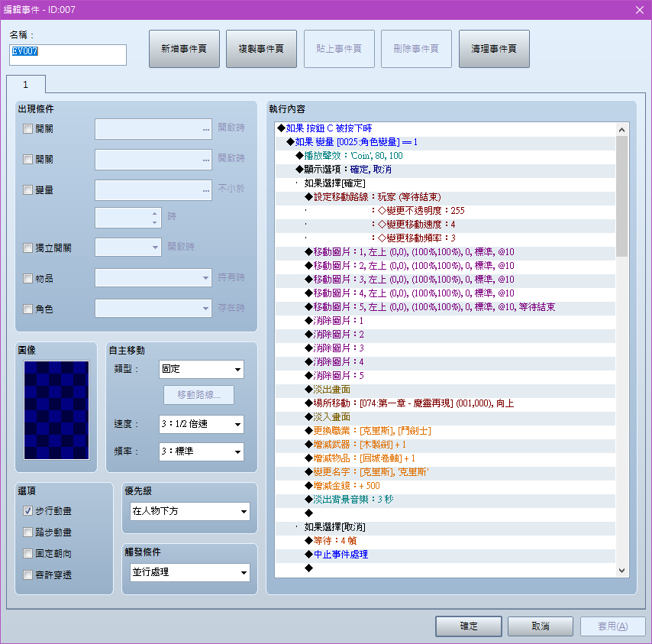Image resolution: width=652 pixels, height=644 pixels.
Task: Select the row 變更不透明度：255
Action: [x=445, y=211]
